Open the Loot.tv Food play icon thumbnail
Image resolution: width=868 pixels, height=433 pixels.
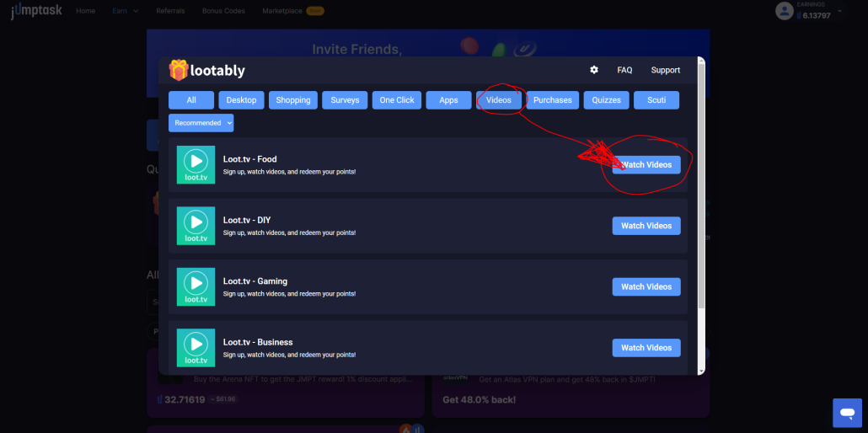click(x=196, y=165)
